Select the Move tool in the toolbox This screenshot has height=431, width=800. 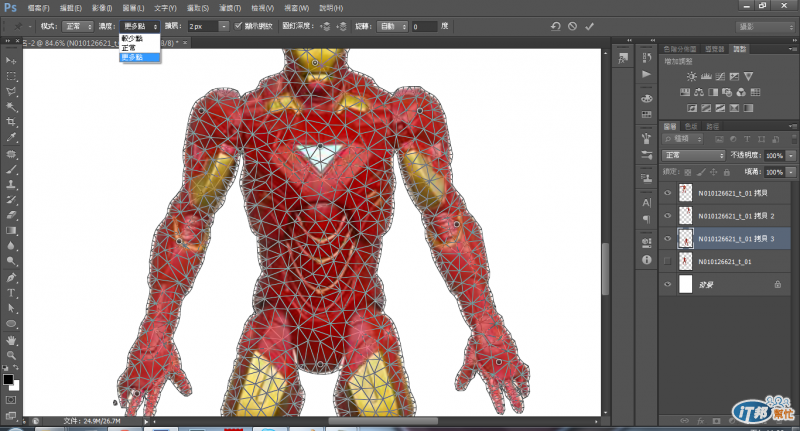tap(11, 61)
